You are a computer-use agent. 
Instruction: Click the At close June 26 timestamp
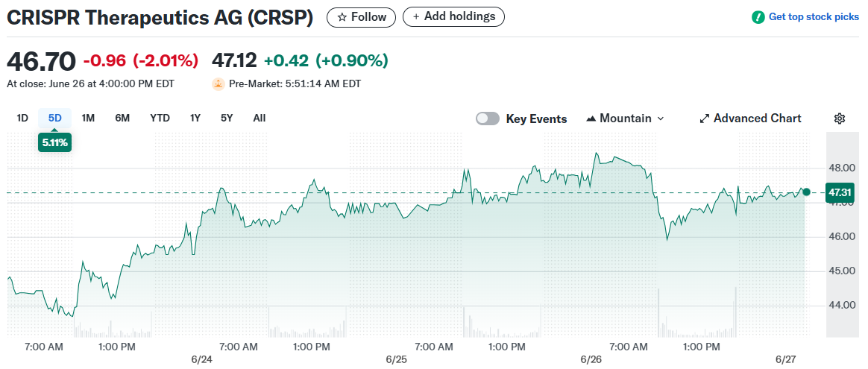pos(90,85)
